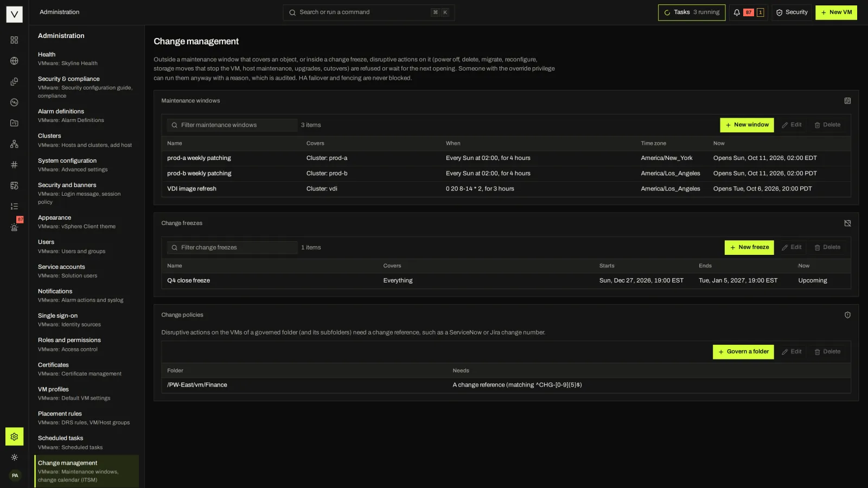Open the folder icon in left rail
Image resolution: width=868 pixels, height=488 pixels.
coord(14,123)
